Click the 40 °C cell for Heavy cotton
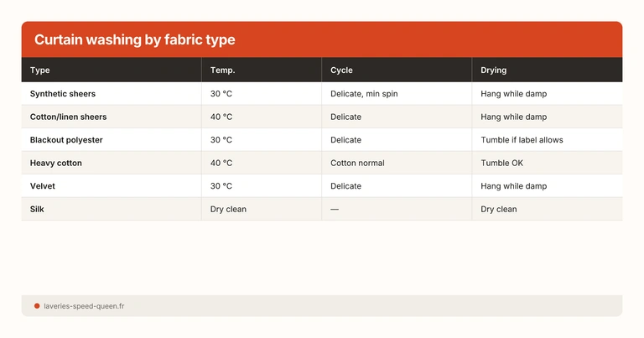The height and width of the screenshot is (338, 644). click(221, 163)
